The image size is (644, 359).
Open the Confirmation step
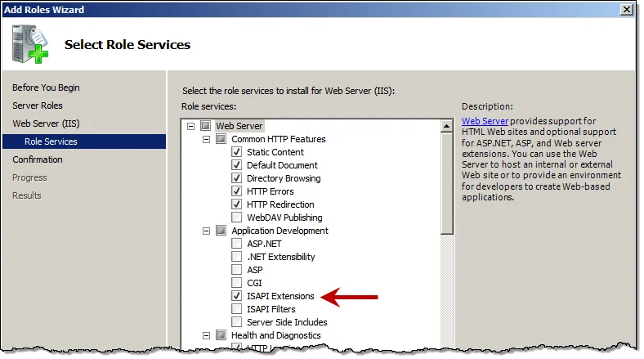pos(38,159)
